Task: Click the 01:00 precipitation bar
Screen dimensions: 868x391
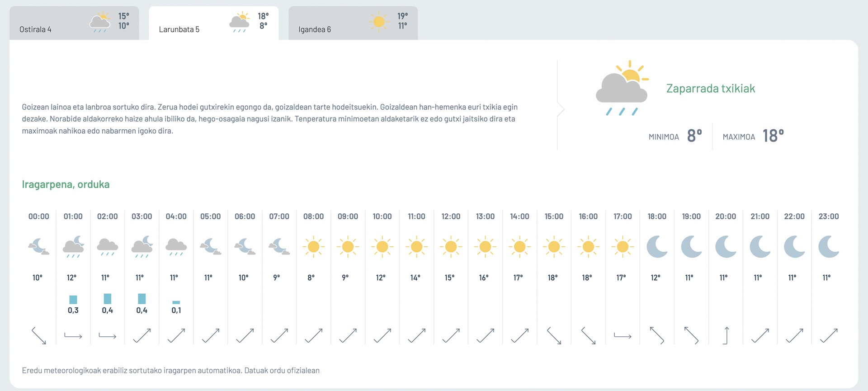Action: (73, 299)
